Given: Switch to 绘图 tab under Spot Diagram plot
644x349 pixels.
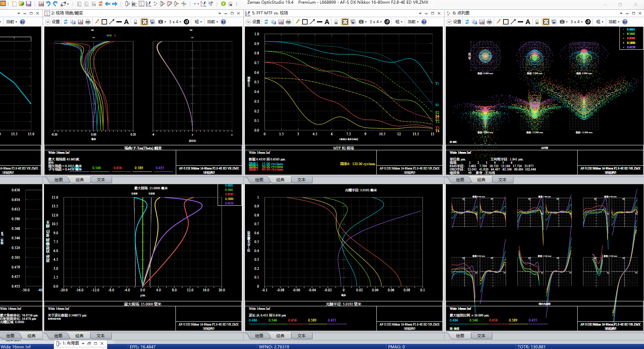Looking at the screenshot, I should click(x=460, y=180).
